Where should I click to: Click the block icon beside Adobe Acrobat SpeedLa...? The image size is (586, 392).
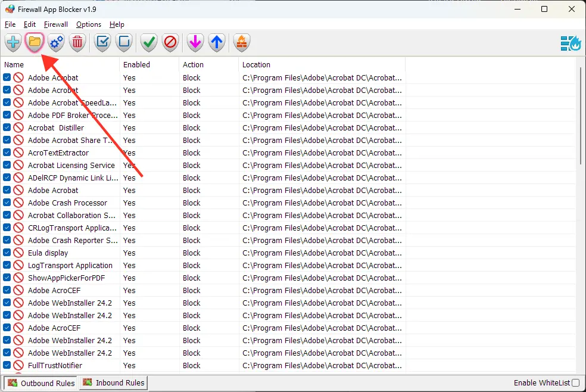click(18, 102)
